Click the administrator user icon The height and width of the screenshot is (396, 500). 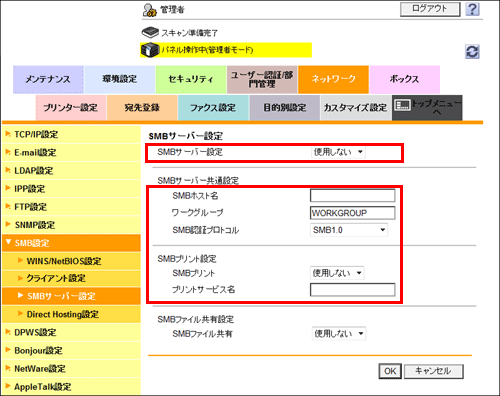pos(149,10)
